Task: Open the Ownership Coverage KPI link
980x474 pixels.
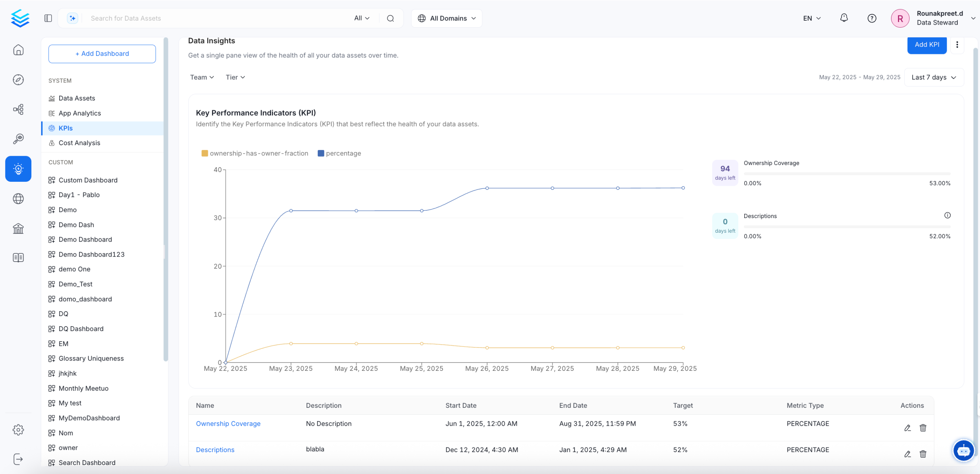Action: click(228, 423)
